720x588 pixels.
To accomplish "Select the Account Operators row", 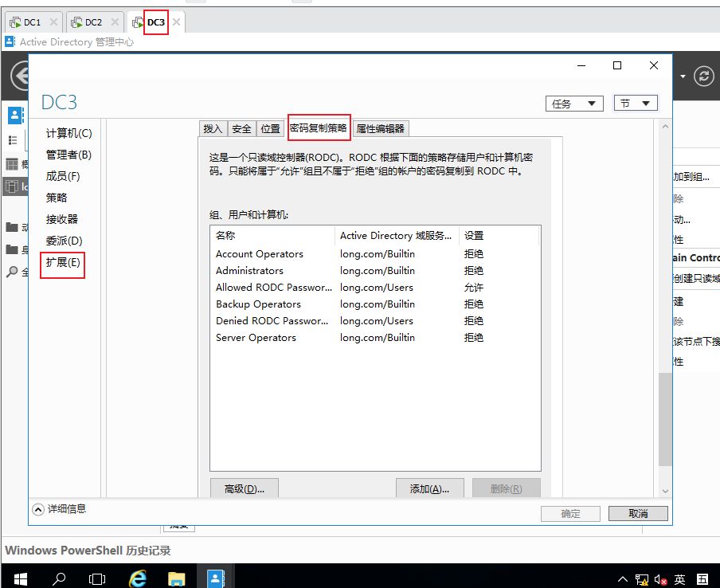I will [374, 254].
